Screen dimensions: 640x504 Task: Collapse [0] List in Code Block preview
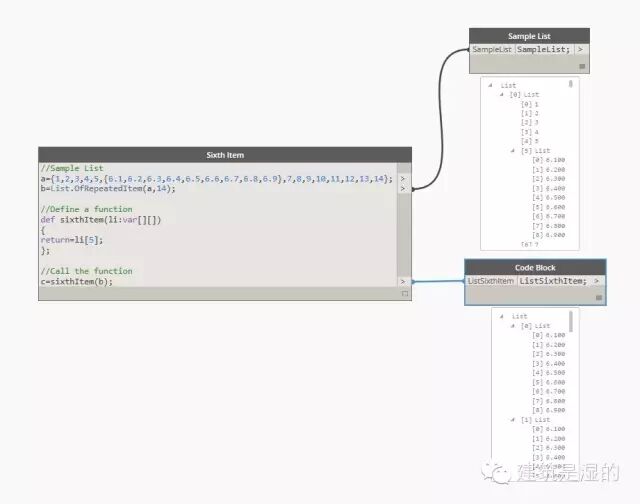513,326
